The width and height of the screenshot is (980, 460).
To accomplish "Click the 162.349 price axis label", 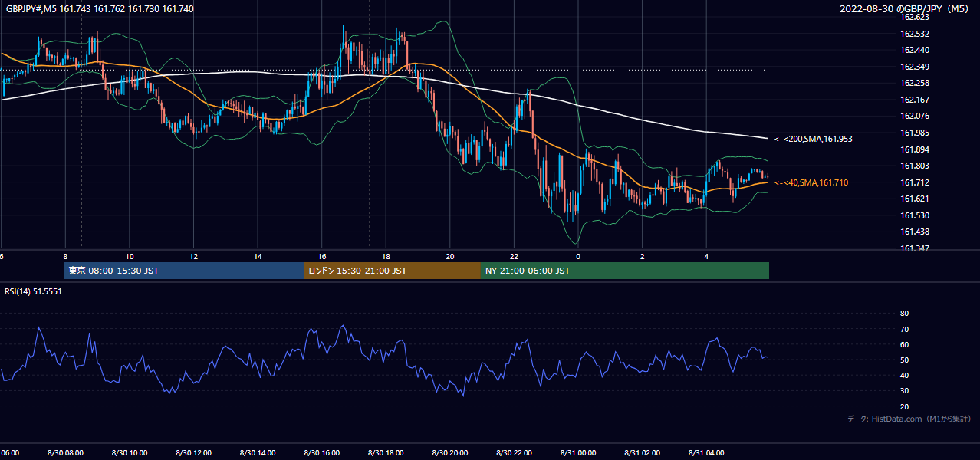I will (914, 67).
